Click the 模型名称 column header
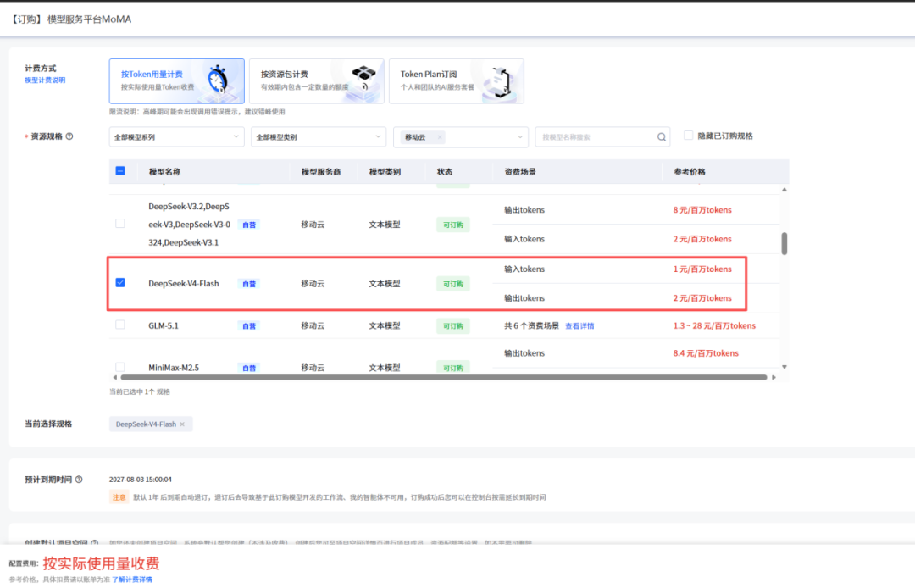 pyautogui.click(x=164, y=172)
